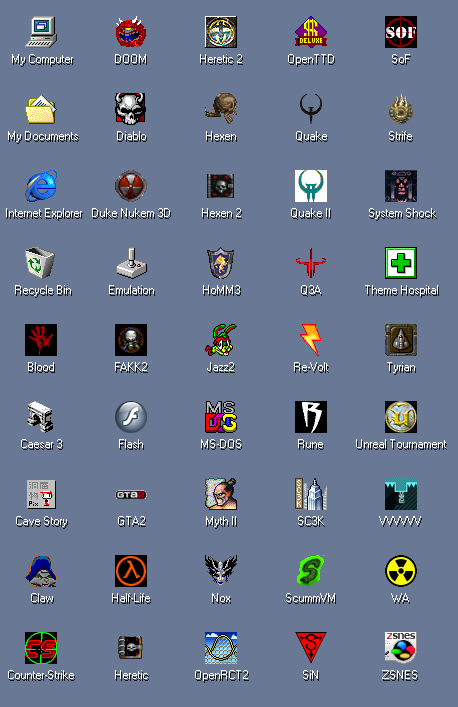Screen dimensions: 458x707
Task: Click the Half-Life lambda icon
Action: coord(131,571)
